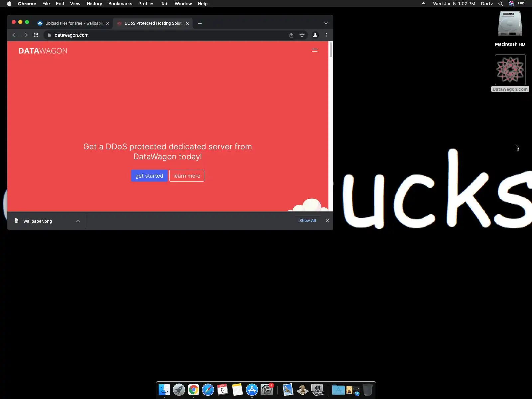
Task: Open Notes from the Dock
Action: [x=237, y=390]
